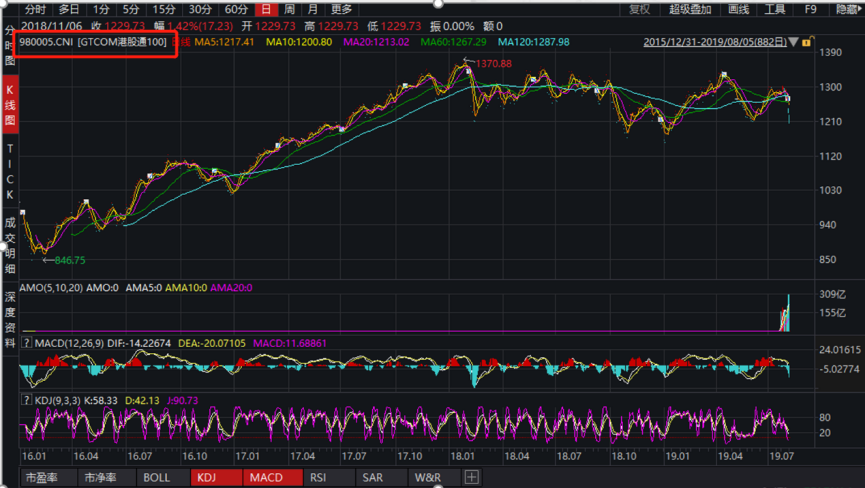The width and height of the screenshot is (865, 488).
Task: Click the 18.01 date axis label
Action: tap(462, 457)
